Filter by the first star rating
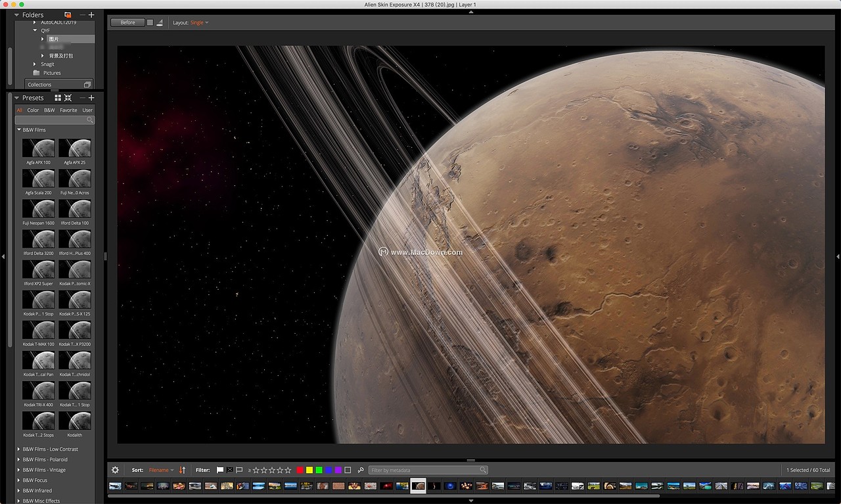This screenshot has width=841, height=504. coord(256,470)
